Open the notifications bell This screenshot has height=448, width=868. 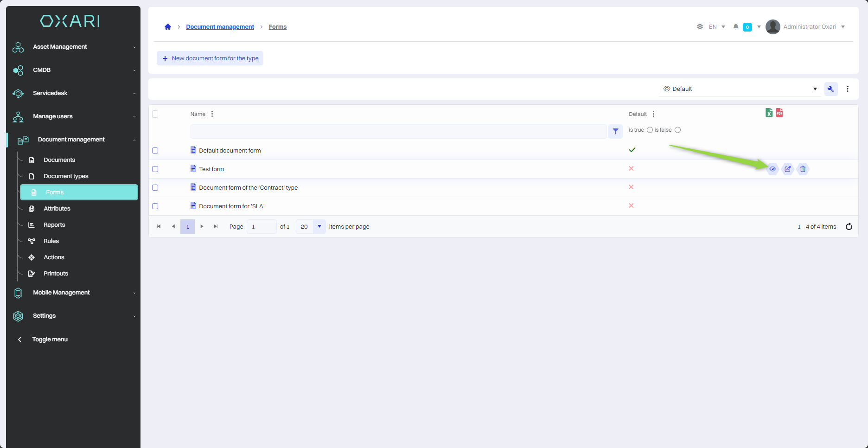736,27
